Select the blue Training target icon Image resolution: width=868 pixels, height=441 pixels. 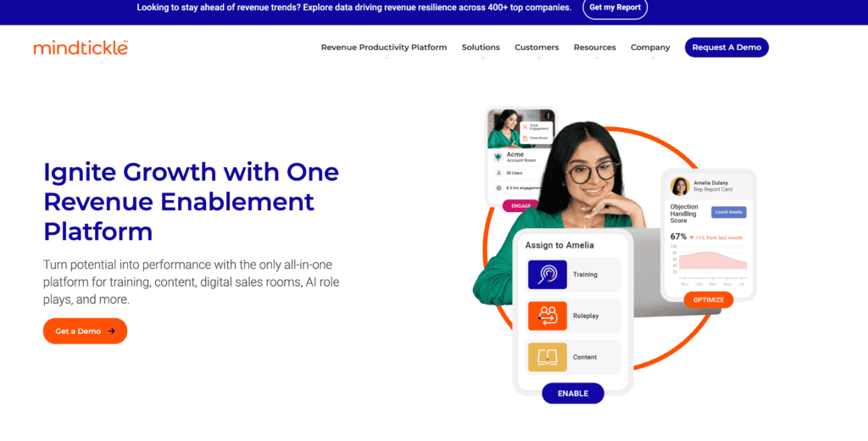[x=547, y=274]
